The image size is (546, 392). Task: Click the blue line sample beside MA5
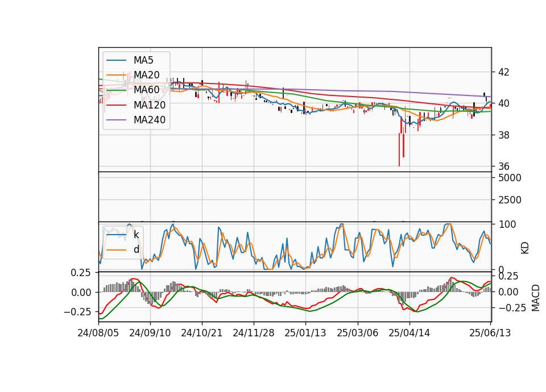(116, 60)
